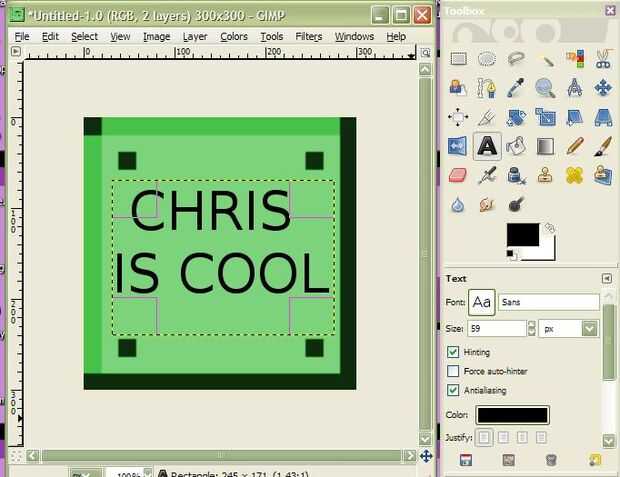Select the Text tool

coord(487,146)
